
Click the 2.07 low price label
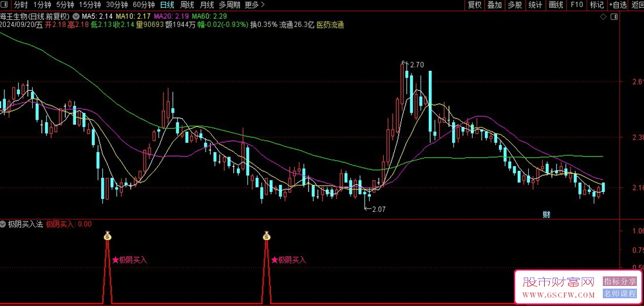click(379, 209)
